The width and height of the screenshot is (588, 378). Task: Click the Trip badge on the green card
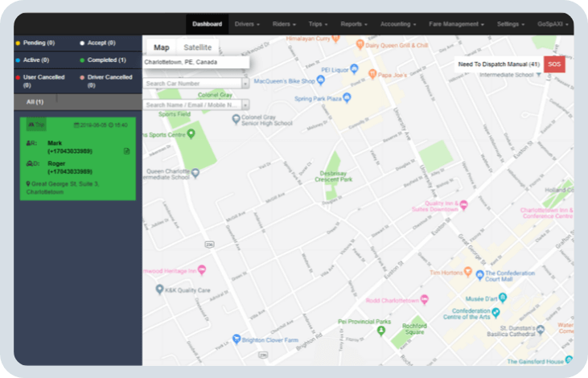[36, 125]
